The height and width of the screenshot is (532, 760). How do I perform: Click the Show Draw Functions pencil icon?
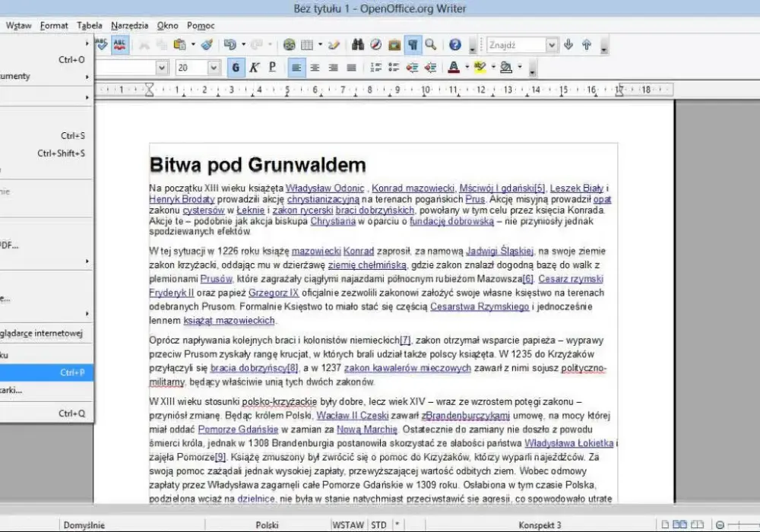pos(334,45)
